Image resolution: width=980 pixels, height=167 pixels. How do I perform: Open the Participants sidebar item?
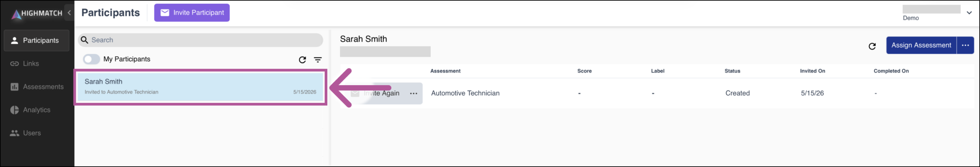pos(37,40)
